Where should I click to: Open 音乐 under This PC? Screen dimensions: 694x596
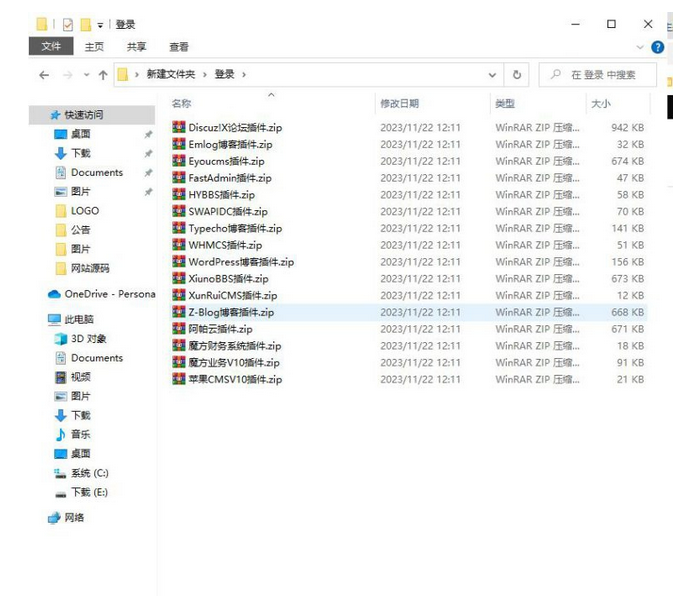[x=81, y=435]
